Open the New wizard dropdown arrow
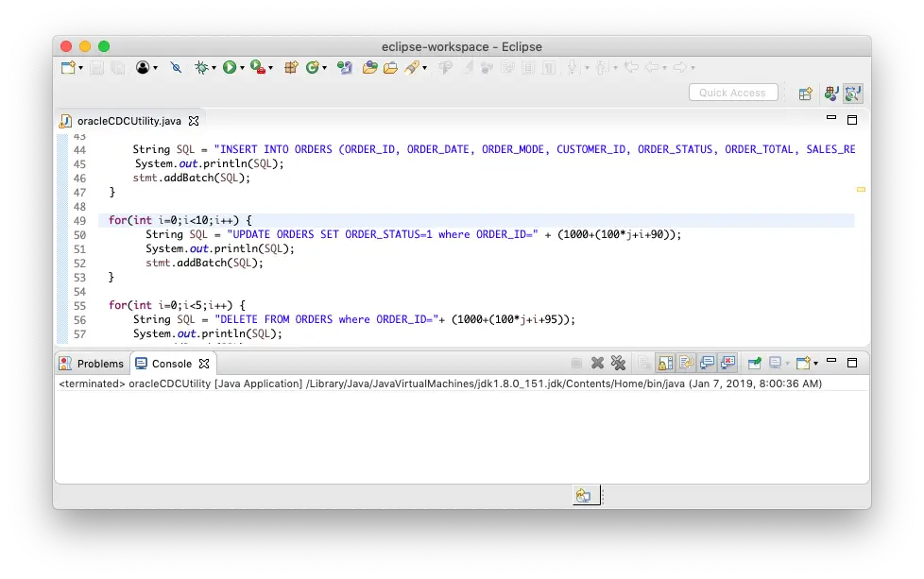Image resolution: width=924 pixels, height=579 pixels. click(x=80, y=68)
